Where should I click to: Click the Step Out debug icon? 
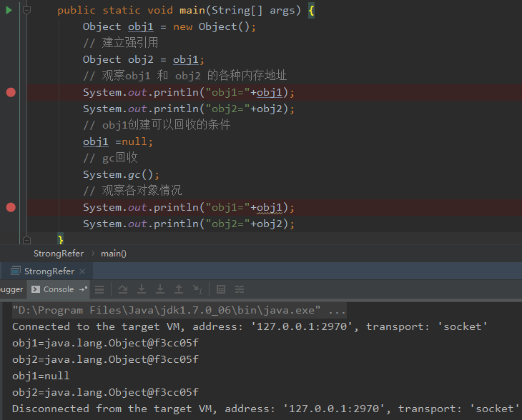click(x=179, y=289)
